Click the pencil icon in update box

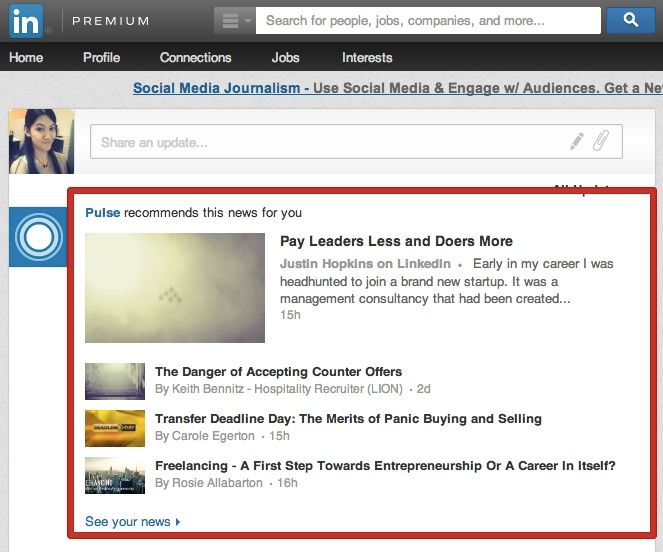577,141
